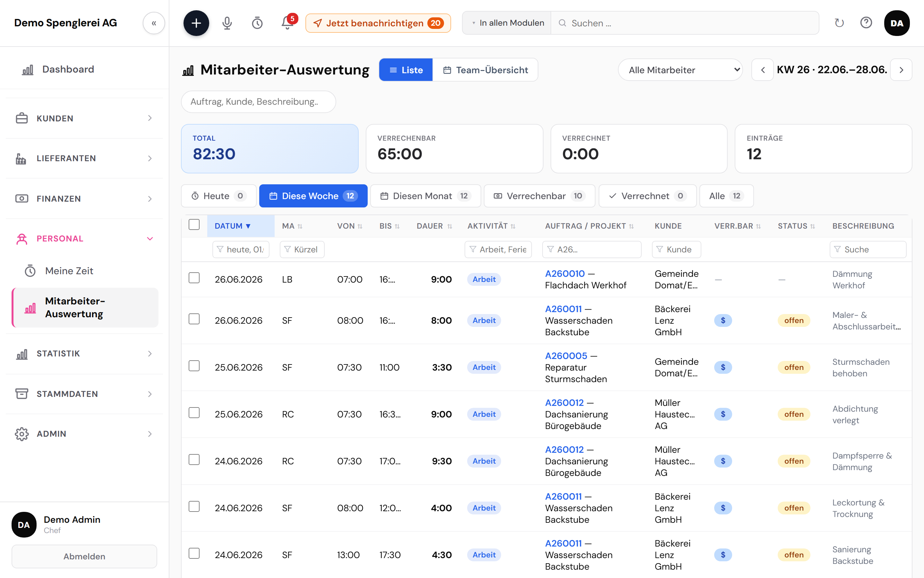Click the Kunden briefcase icon
The width and height of the screenshot is (924, 578).
click(x=22, y=118)
